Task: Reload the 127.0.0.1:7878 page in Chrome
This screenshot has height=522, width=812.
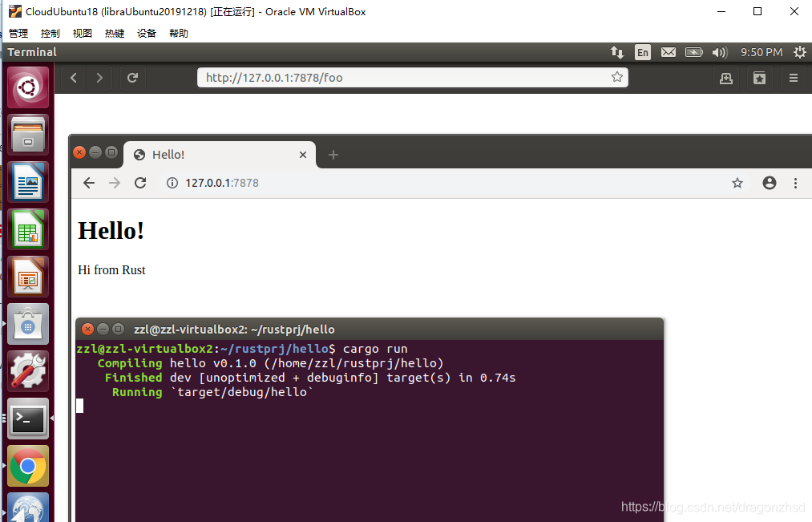Action: 140,183
